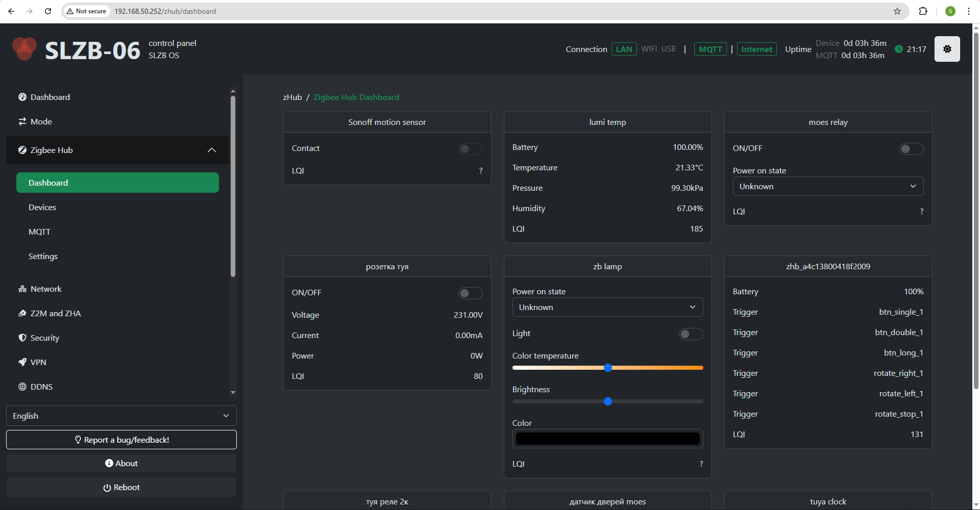Switch on the moes relay ON/OFF toggle

click(x=911, y=149)
